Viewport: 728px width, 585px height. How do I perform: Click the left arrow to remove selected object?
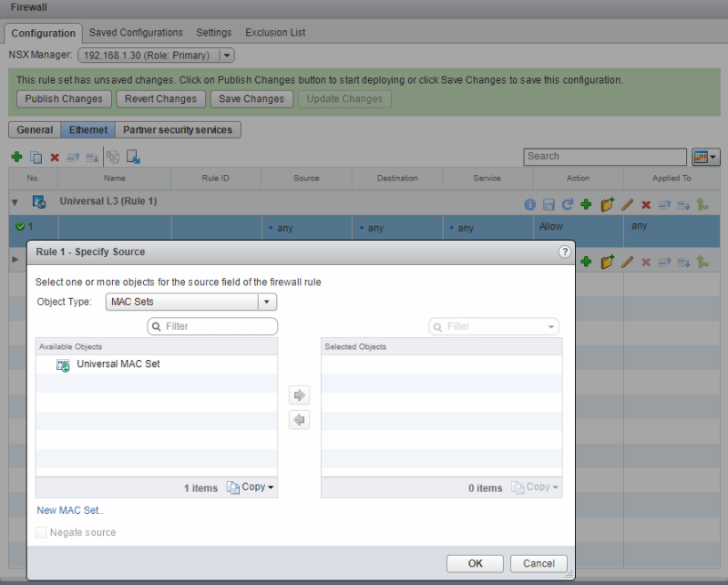(299, 420)
